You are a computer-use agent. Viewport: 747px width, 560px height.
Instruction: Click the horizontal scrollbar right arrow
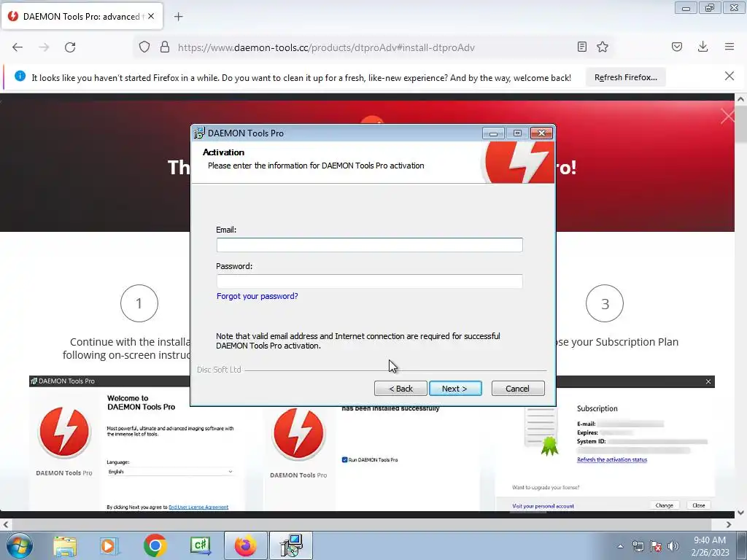729,524
